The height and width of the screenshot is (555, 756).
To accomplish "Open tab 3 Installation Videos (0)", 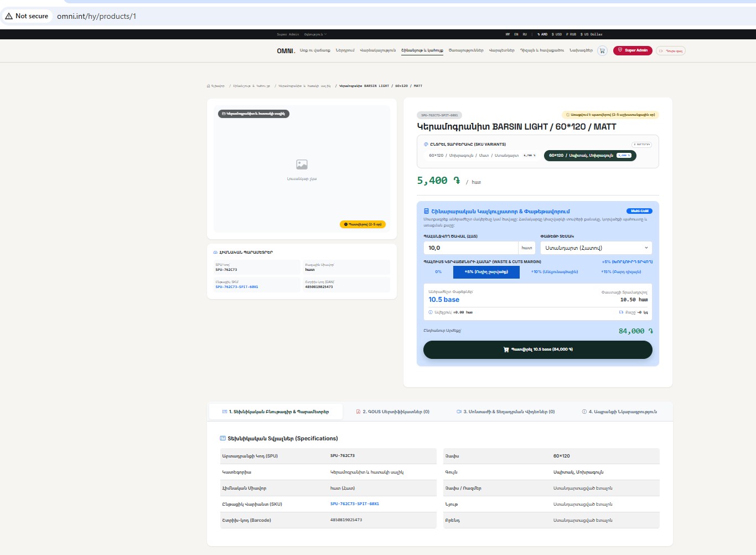I will pos(505,412).
